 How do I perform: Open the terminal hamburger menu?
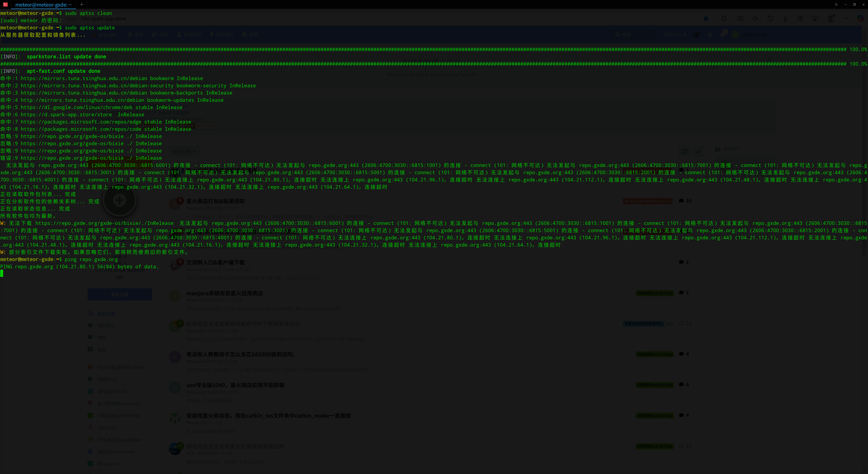[x=836, y=4]
